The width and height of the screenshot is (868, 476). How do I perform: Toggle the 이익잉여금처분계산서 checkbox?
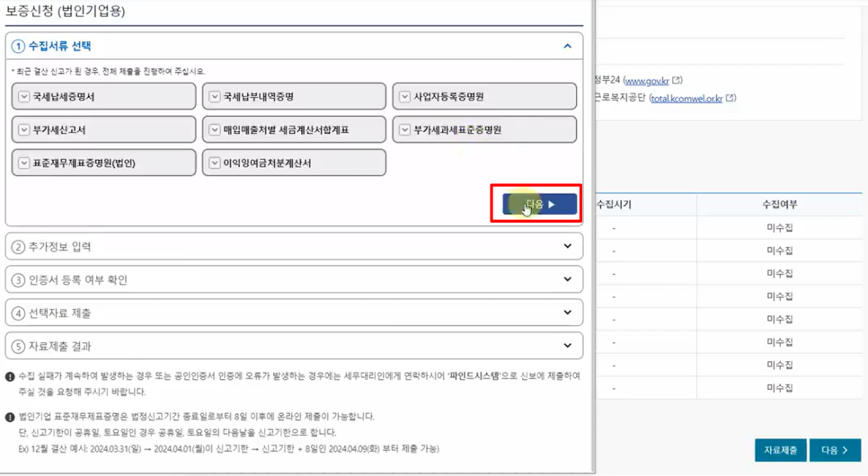tap(215, 163)
